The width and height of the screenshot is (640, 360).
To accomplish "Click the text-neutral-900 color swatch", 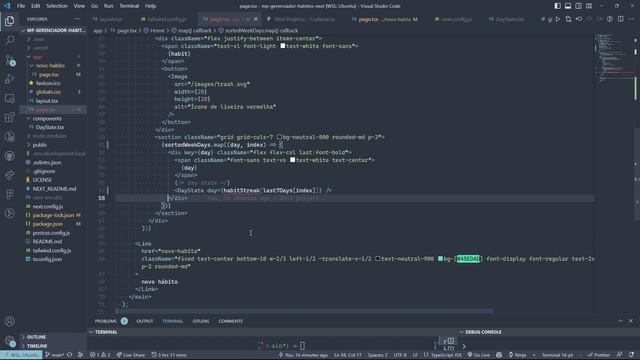I will (x=378, y=259).
